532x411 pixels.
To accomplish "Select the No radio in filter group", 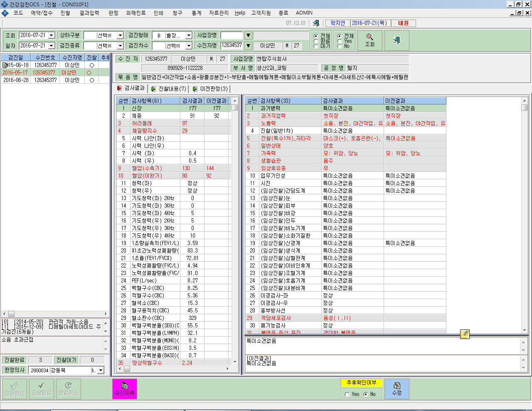I will (340, 46).
